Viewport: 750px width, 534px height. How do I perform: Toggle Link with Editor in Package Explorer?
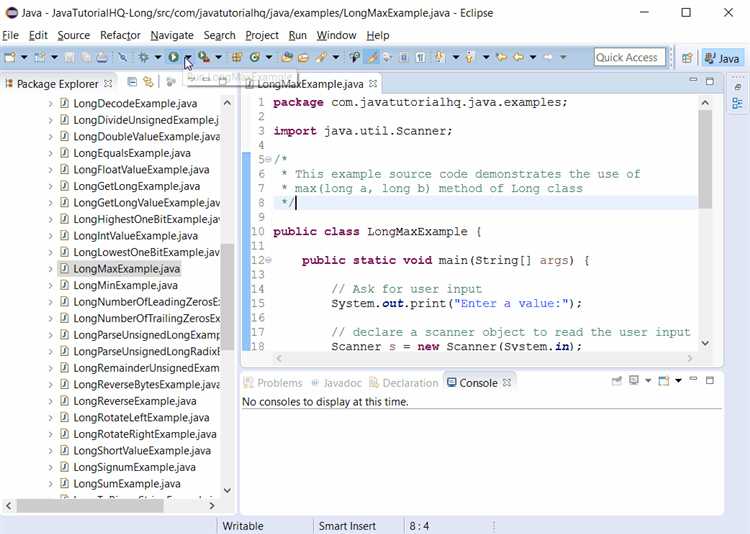(x=148, y=82)
